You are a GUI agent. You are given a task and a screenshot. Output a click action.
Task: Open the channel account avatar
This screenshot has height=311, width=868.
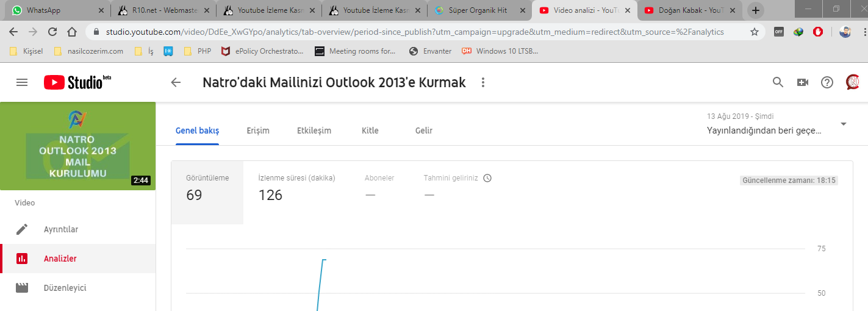853,82
